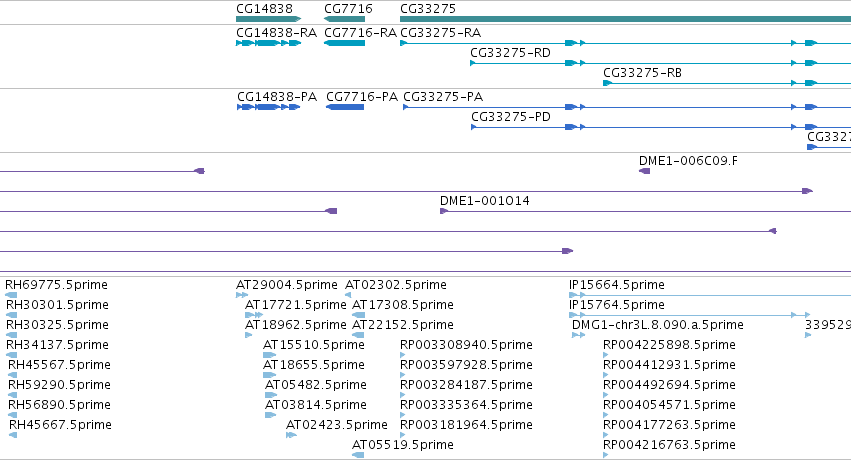Click the RP003181964.5prime label
This screenshot has height=460, width=851.
coord(466,425)
